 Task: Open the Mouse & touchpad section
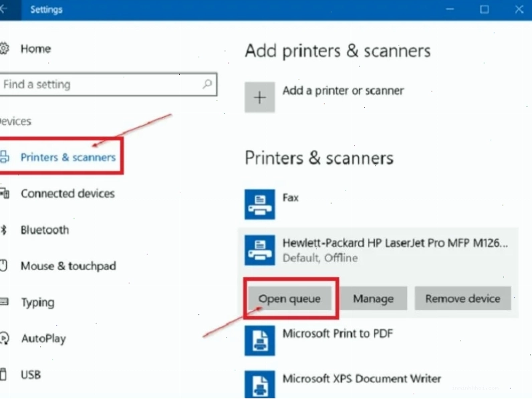pyautogui.click(x=69, y=266)
